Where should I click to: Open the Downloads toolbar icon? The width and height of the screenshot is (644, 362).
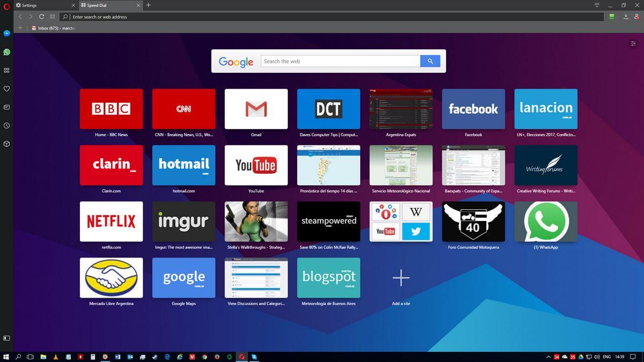[x=626, y=17]
